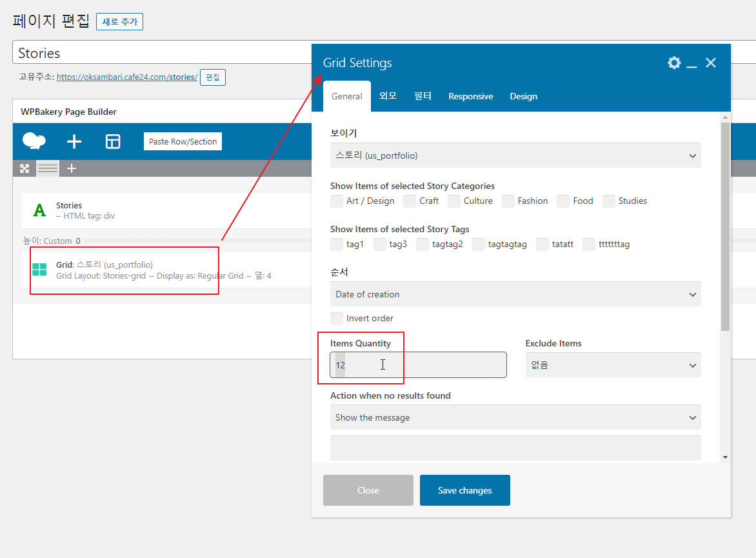Check the tagtagtag story tag

tap(478, 244)
